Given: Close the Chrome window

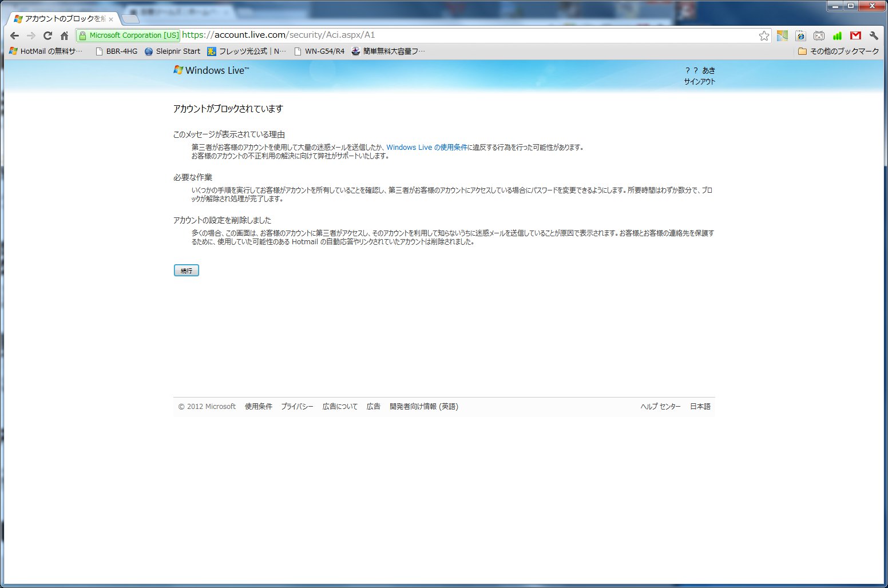Looking at the screenshot, I should point(873,6).
